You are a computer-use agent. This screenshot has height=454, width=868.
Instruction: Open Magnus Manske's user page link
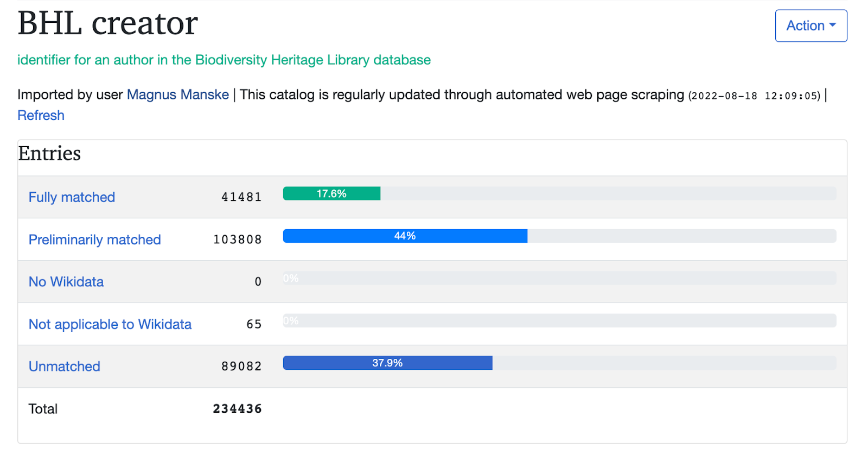(x=178, y=94)
